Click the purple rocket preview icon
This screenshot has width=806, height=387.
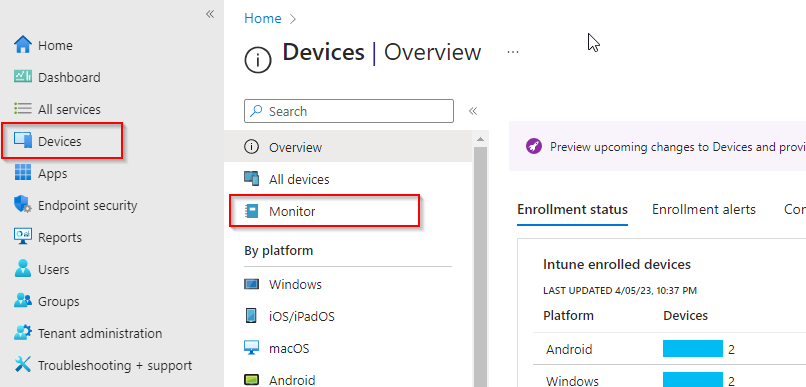534,146
